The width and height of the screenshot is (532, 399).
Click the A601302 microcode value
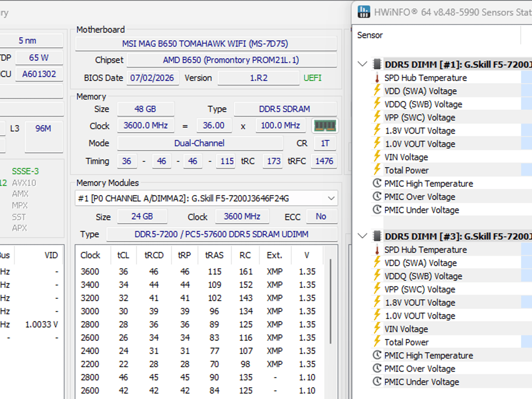point(39,74)
